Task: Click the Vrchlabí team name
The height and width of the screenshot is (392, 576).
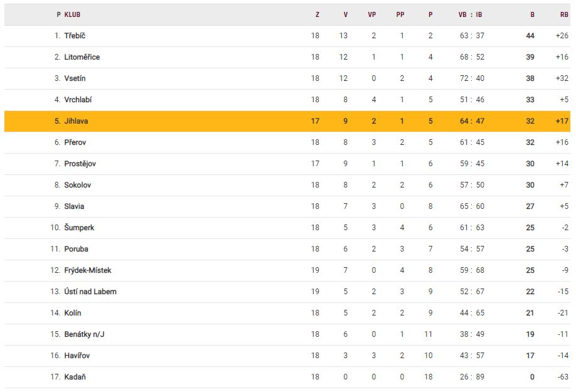Action: click(x=78, y=100)
